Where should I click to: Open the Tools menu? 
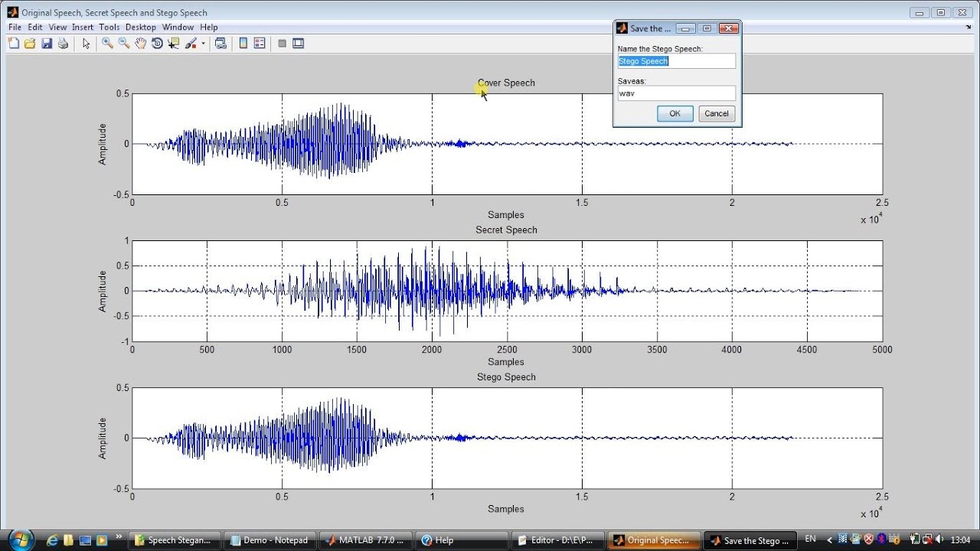point(109,27)
